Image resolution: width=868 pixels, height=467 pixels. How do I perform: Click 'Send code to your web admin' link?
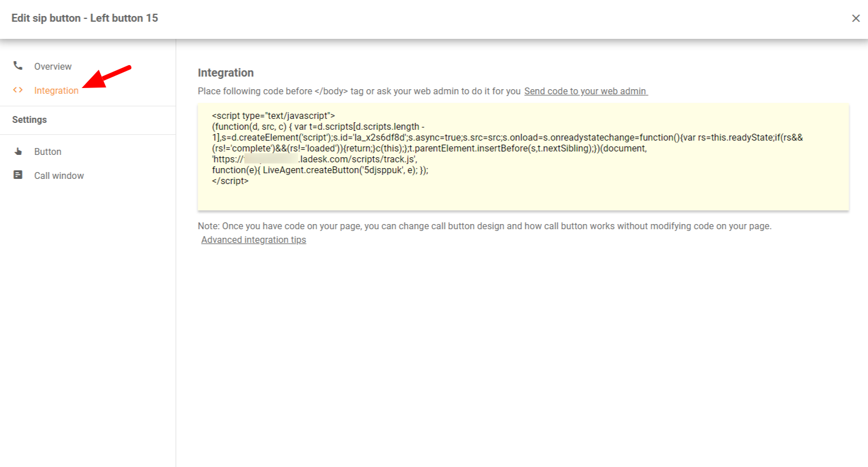585,91
